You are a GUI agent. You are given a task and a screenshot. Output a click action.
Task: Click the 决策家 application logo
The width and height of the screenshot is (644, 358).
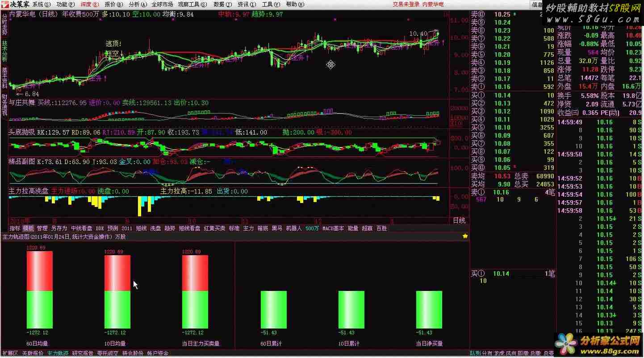click(x=15, y=4)
